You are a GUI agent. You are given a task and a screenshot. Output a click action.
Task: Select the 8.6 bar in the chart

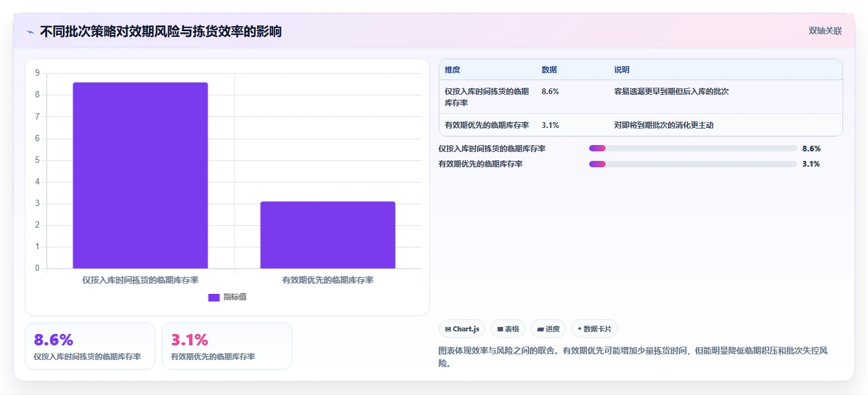140,175
